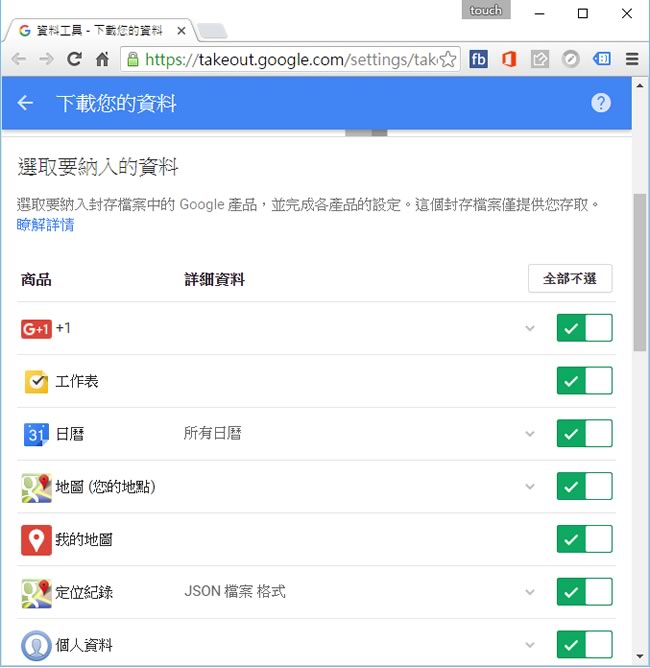Expand the 定位紀錄 row chevron
Screen dimensions: 650x668
point(530,592)
